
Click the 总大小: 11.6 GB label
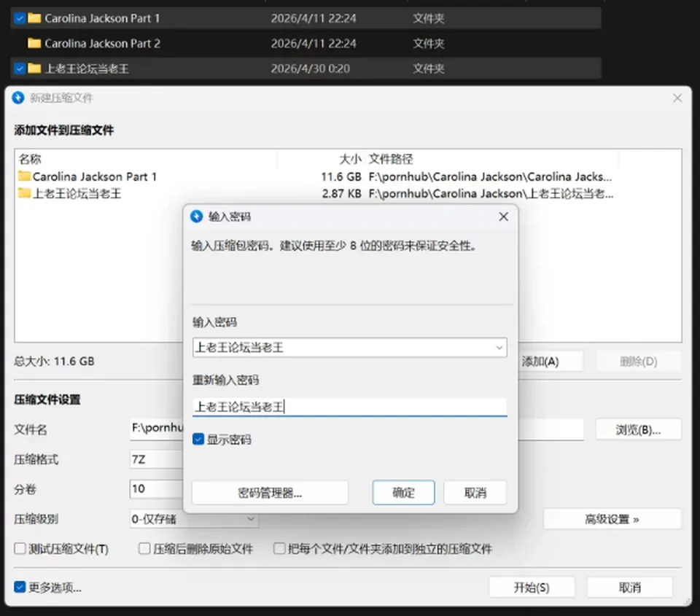click(x=54, y=361)
